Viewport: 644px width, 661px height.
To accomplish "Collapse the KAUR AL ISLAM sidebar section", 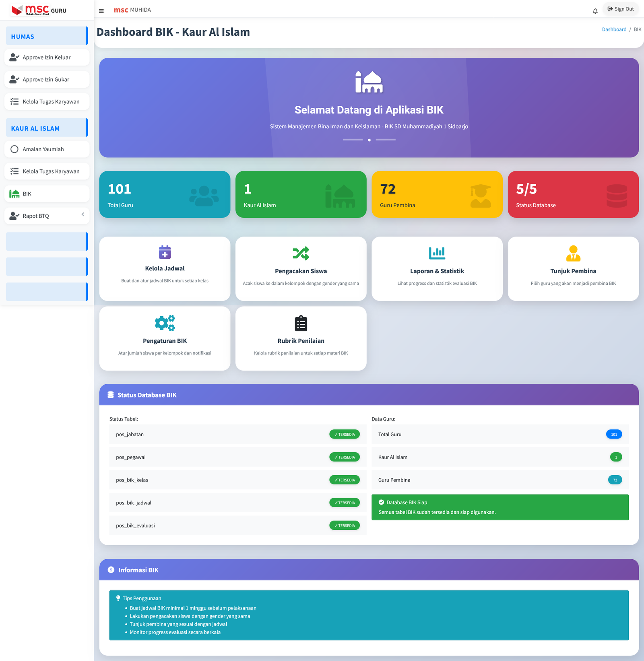I will (47, 128).
